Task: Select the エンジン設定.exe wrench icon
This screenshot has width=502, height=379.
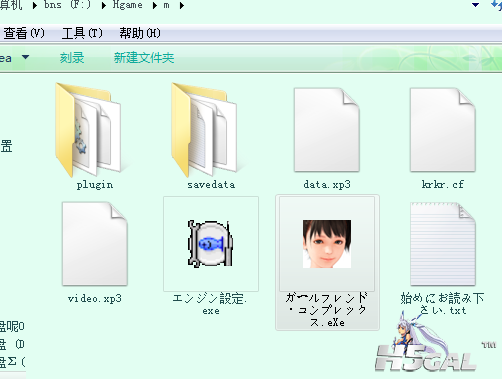Action: [x=210, y=244]
